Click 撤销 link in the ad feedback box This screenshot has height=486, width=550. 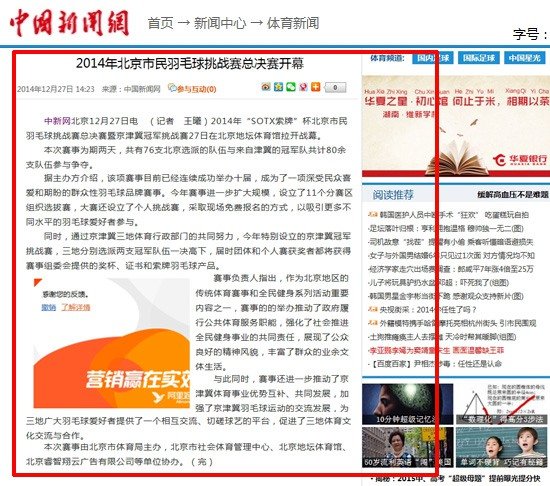49,308
